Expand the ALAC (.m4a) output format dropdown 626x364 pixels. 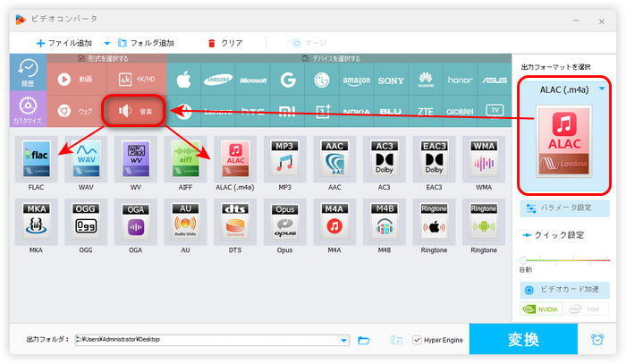tap(602, 89)
